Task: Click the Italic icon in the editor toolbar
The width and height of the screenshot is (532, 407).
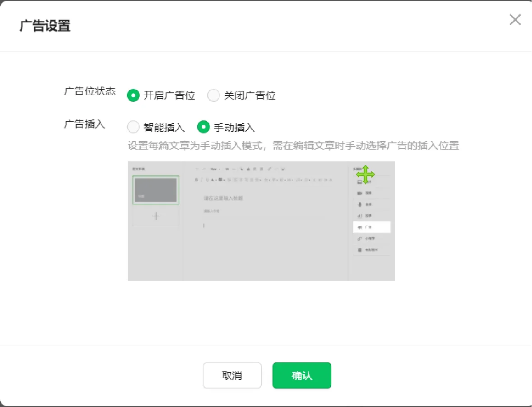Action: point(202,180)
